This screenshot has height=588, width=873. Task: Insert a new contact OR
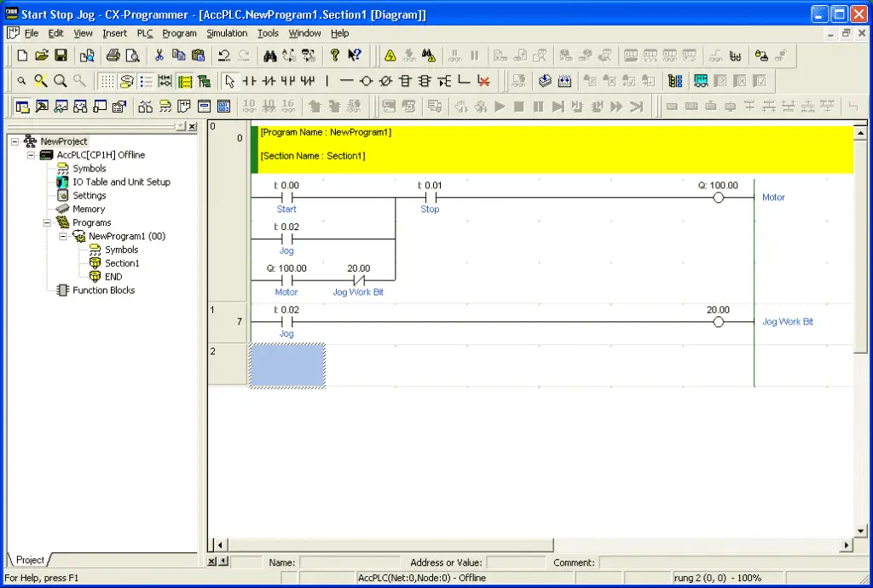288,81
